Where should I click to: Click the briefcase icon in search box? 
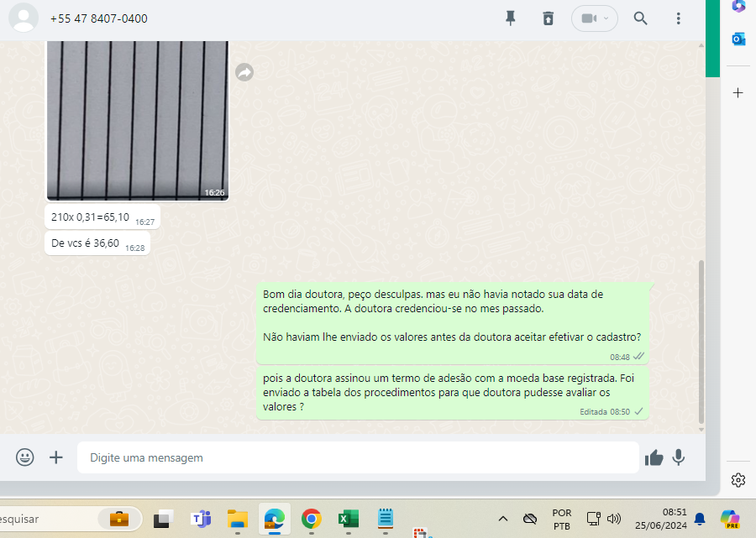click(119, 519)
